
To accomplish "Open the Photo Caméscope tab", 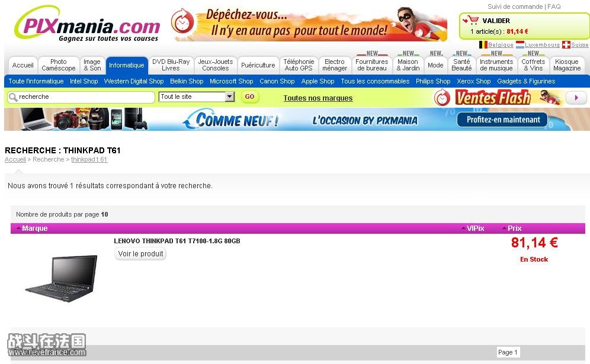I will [58, 65].
